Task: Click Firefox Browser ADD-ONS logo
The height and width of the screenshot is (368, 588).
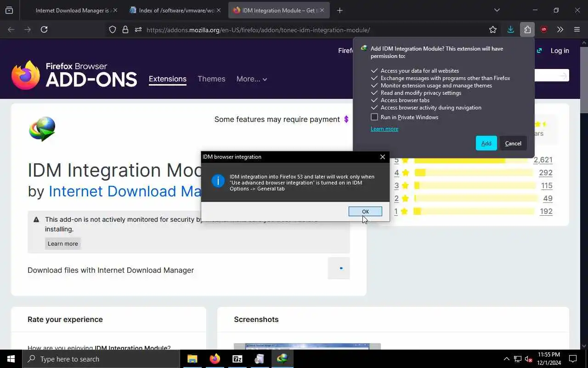Action: click(74, 75)
